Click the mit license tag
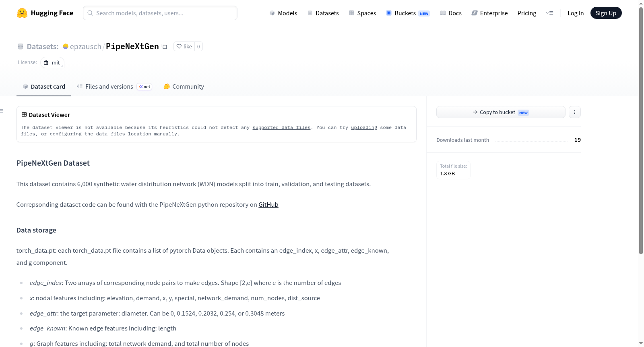 pyautogui.click(x=52, y=62)
